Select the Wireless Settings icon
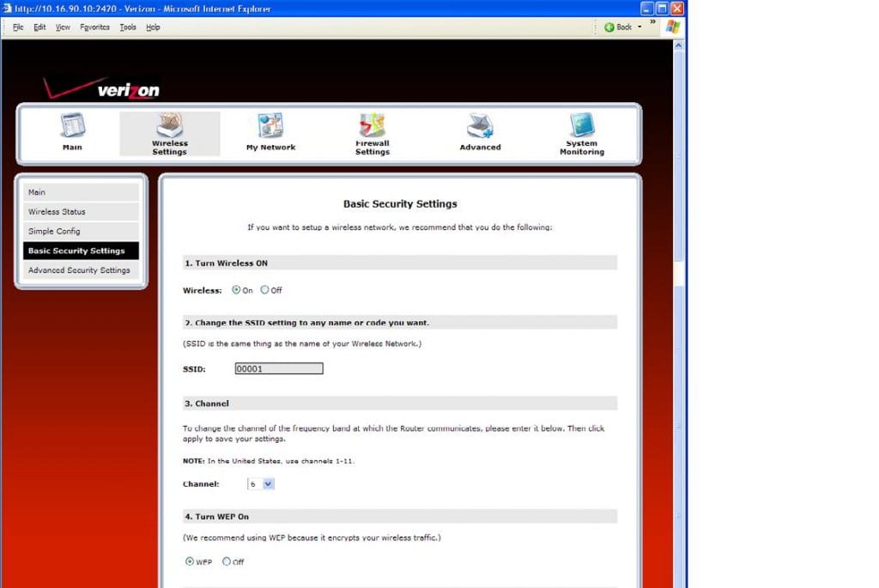879x588 pixels. (169, 129)
